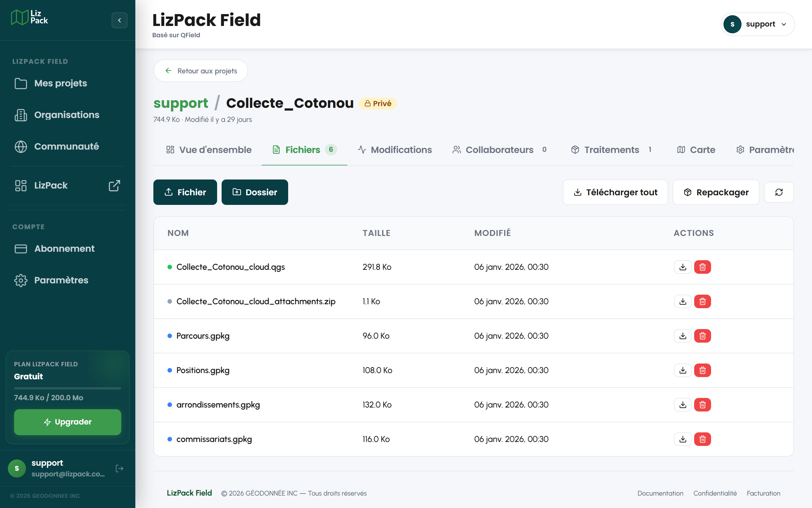The height and width of the screenshot is (508, 812).
Task: Download Parcours.gpkg file
Action: 683,336
